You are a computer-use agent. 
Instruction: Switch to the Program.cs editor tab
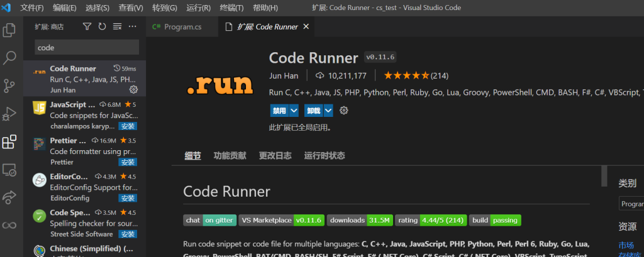point(182,26)
